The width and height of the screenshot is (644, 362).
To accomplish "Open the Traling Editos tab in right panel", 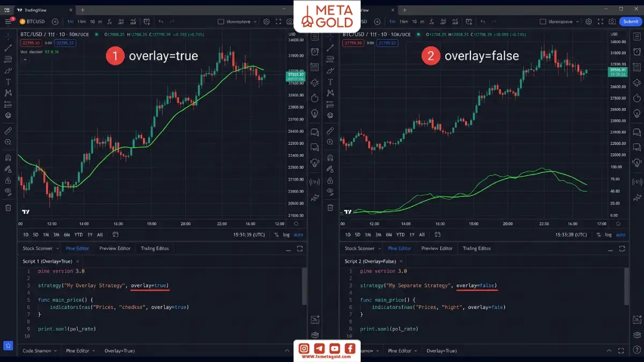I will (477, 248).
